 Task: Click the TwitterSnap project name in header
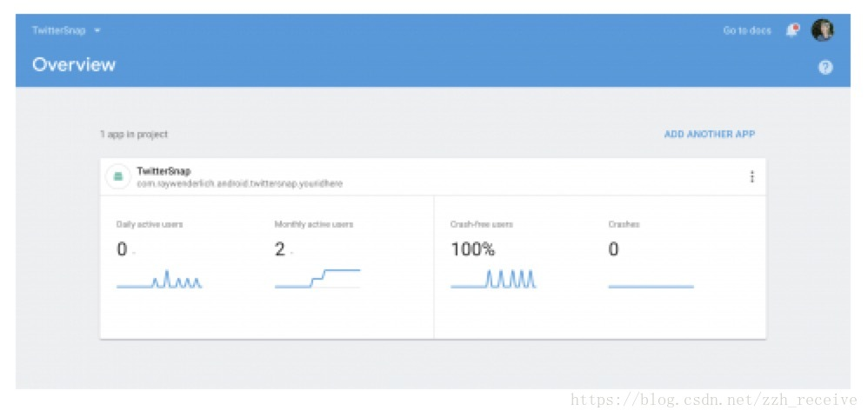58,30
